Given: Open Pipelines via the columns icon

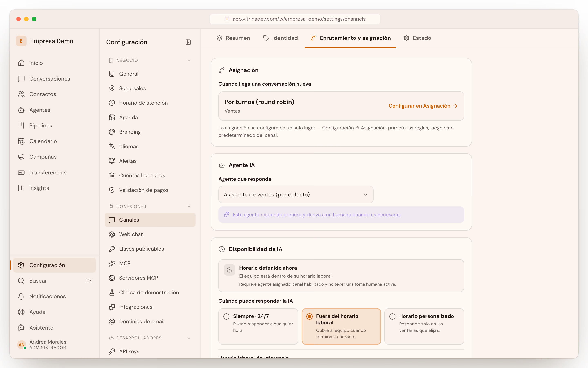Looking at the screenshot, I should (x=21, y=125).
